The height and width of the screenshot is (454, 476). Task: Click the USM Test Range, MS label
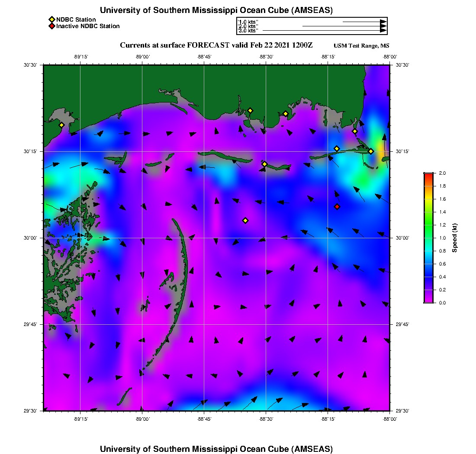point(361,46)
